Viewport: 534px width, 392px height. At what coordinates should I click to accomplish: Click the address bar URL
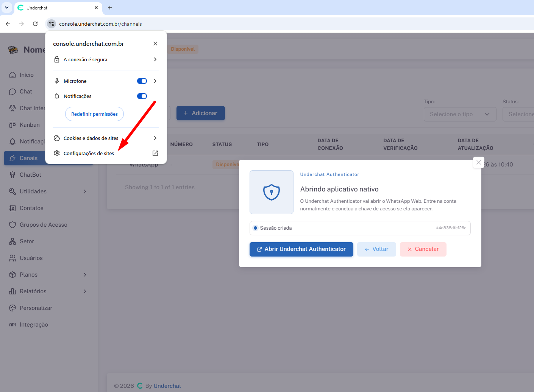click(100, 24)
